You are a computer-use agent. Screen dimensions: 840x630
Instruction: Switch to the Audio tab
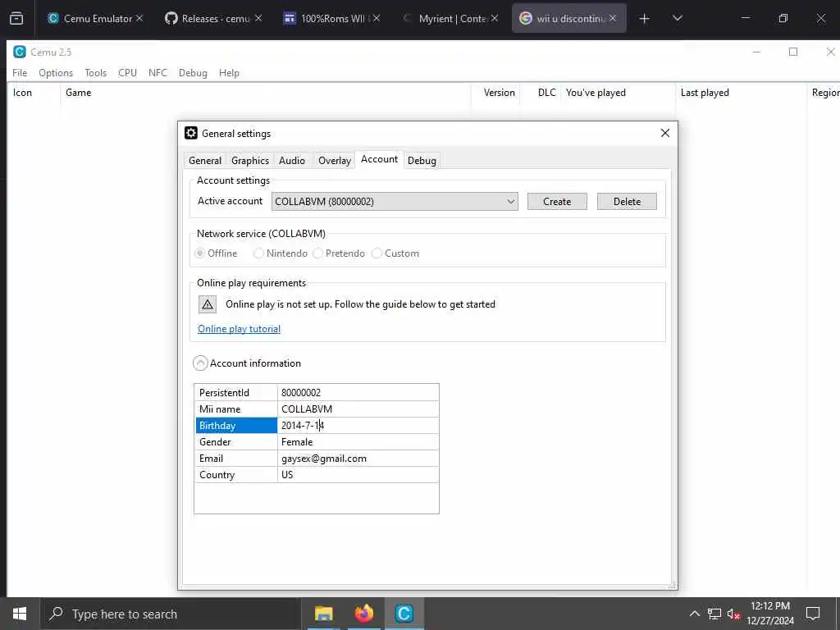[x=292, y=161]
